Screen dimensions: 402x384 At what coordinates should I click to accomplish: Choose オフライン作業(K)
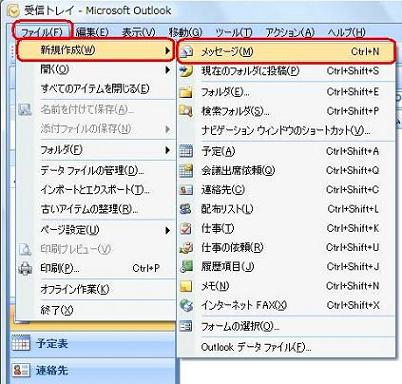coord(75,289)
